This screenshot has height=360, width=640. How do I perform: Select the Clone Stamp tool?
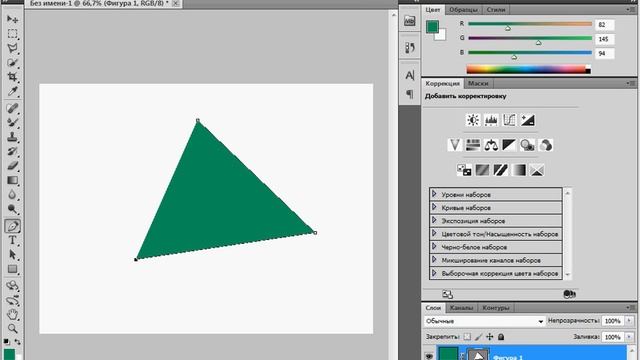click(x=12, y=137)
